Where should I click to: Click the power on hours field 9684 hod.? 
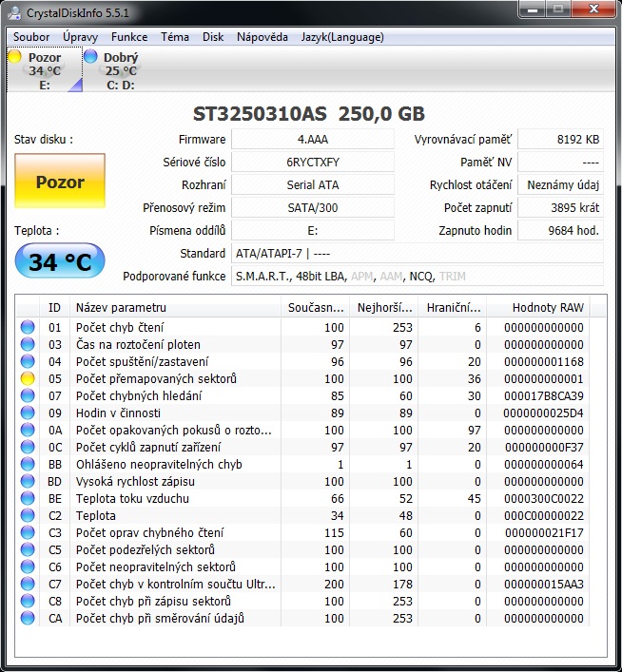(x=561, y=231)
